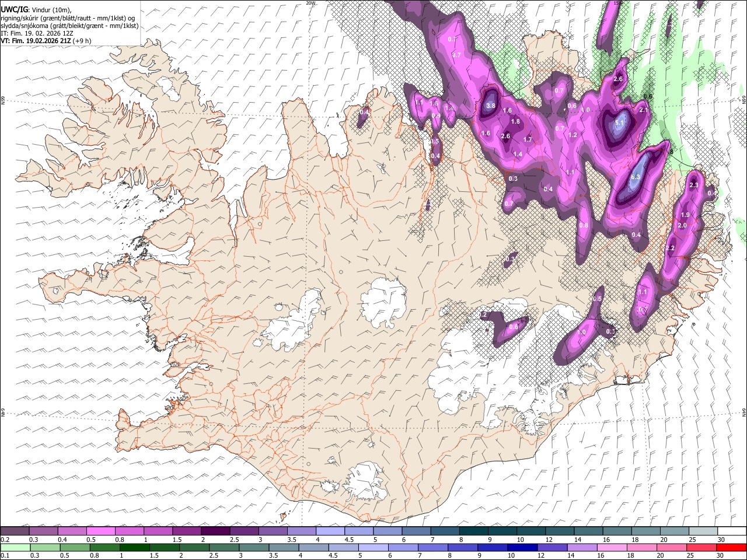747x560 pixels.
Task: Click the red swatch ending the lower legend
Action: [731, 547]
